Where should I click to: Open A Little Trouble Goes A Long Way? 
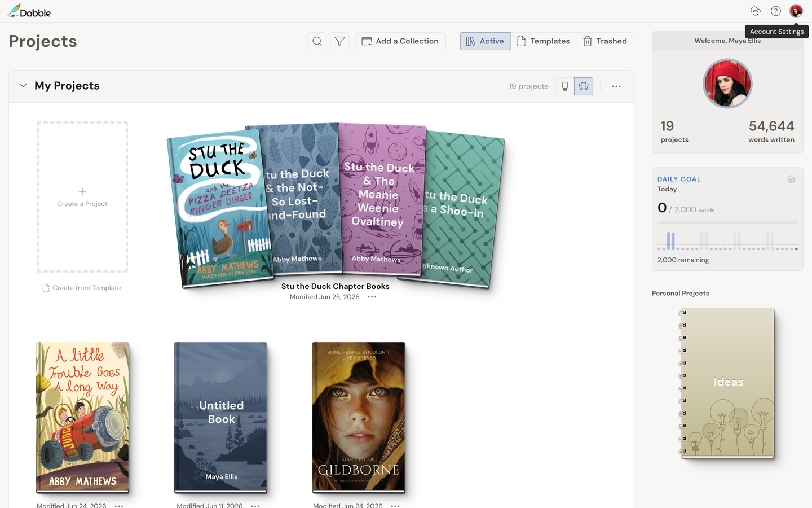point(83,418)
